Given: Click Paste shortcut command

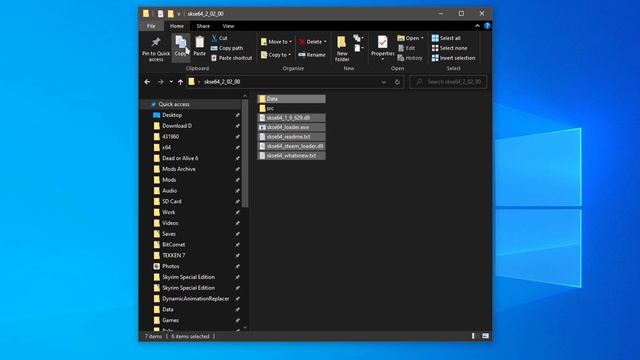Looking at the screenshot, I should tap(231, 58).
